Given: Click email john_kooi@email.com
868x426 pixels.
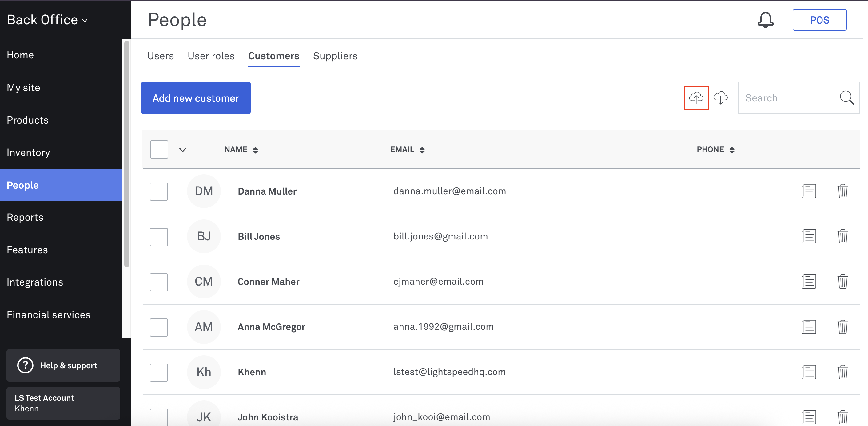Looking at the screenshot, I should pyautogui.click(x=441, y=417).
